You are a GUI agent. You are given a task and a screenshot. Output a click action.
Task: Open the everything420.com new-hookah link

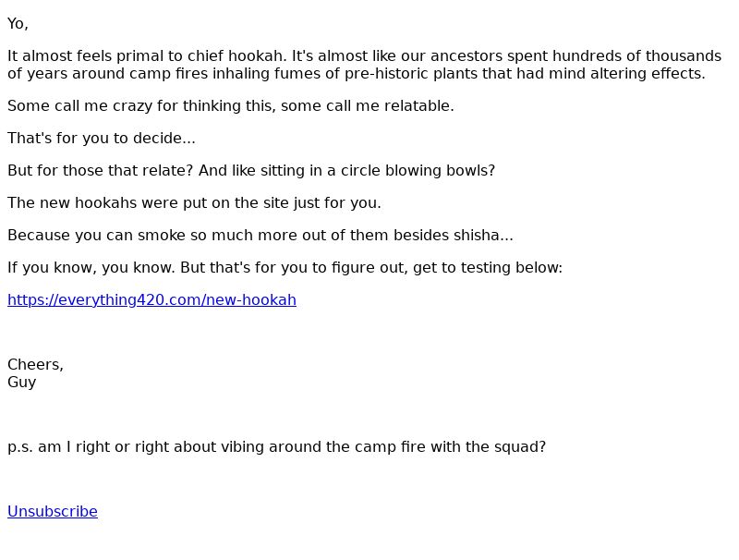pos(151,299)
